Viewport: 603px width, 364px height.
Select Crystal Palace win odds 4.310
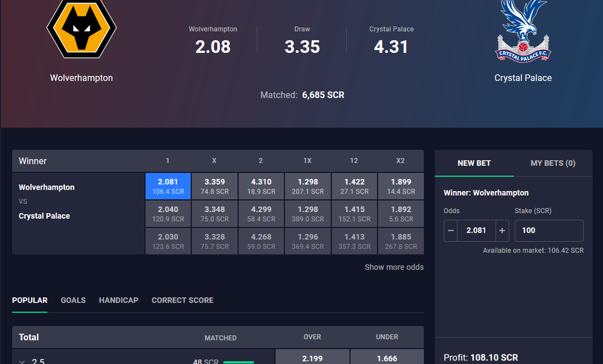261,186
